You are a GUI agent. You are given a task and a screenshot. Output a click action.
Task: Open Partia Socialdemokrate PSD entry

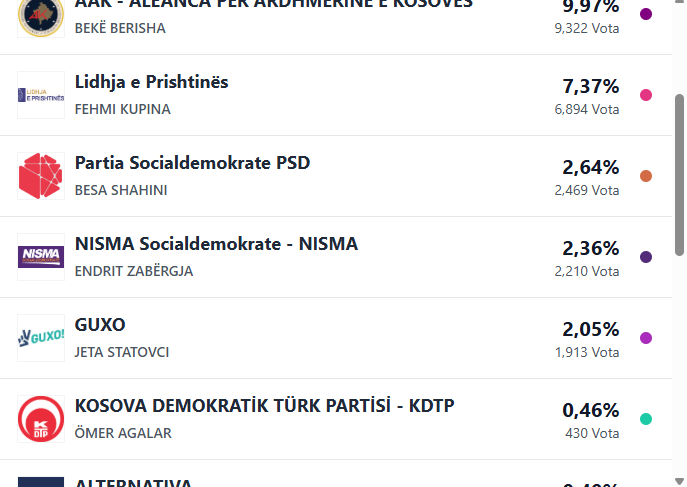pyautogui.click(x=336, y=176)
